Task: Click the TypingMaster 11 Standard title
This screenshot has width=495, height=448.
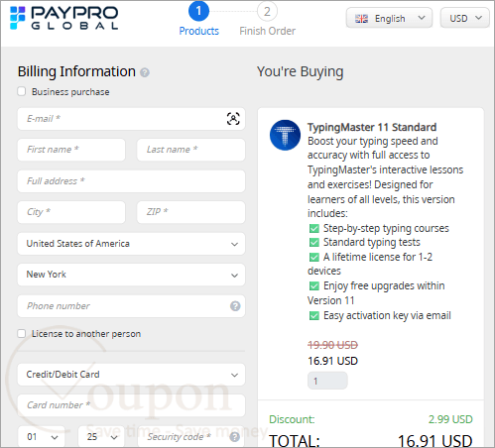Action: pyautogui.click(x=372, y=127)
